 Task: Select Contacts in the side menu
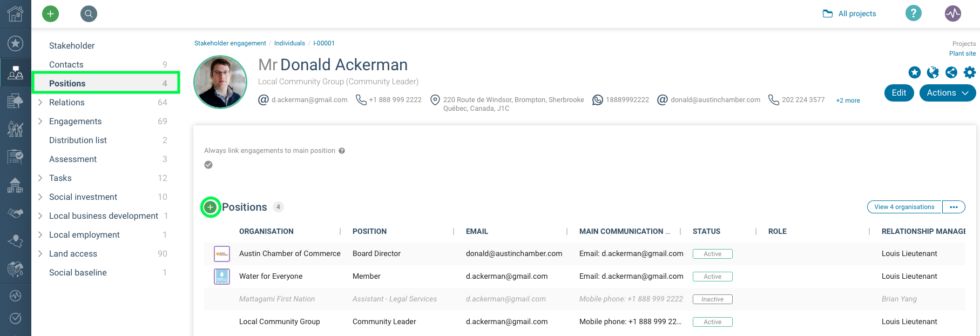tap(66, 64)
